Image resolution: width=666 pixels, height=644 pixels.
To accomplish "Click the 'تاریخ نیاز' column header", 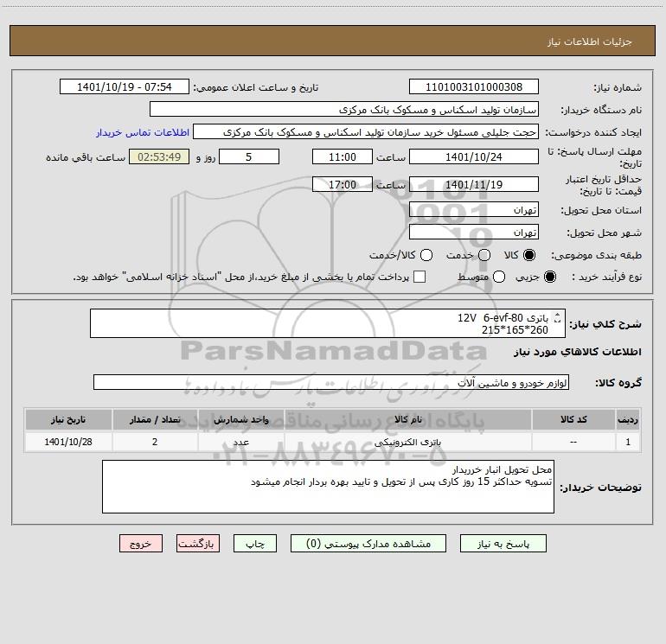I will 68,419.
